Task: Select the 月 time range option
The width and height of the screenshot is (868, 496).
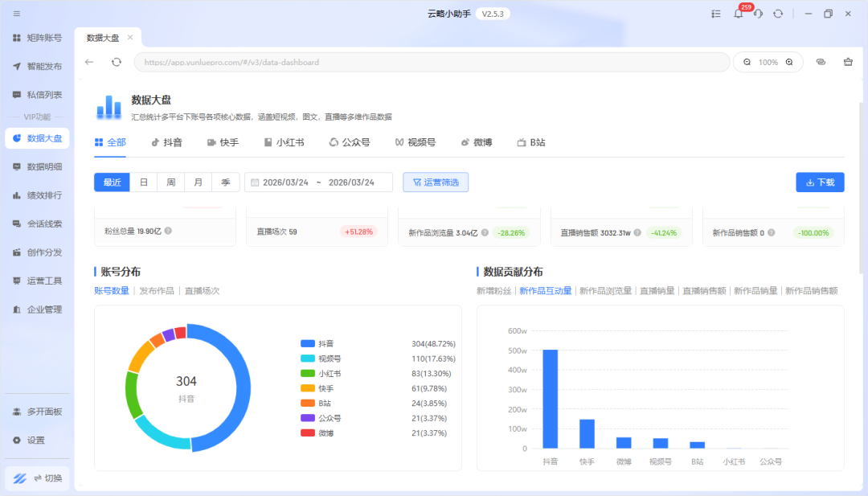Action: point(198,182)
